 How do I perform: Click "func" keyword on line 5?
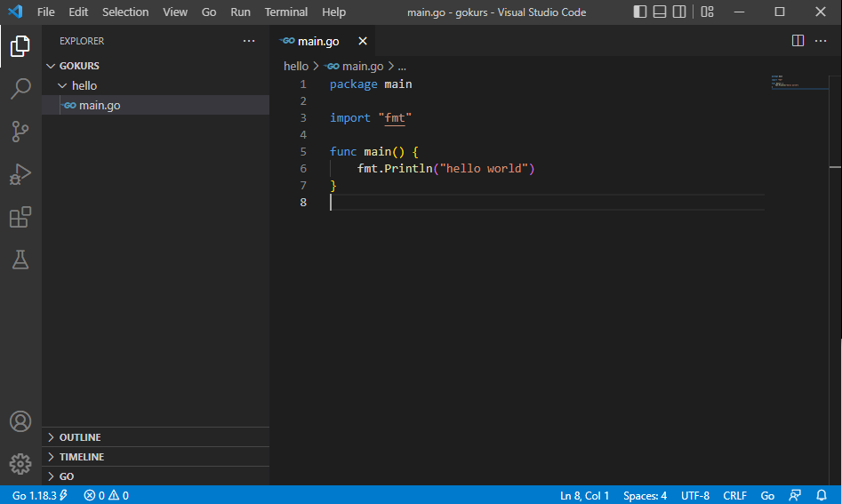click(343, 152)
